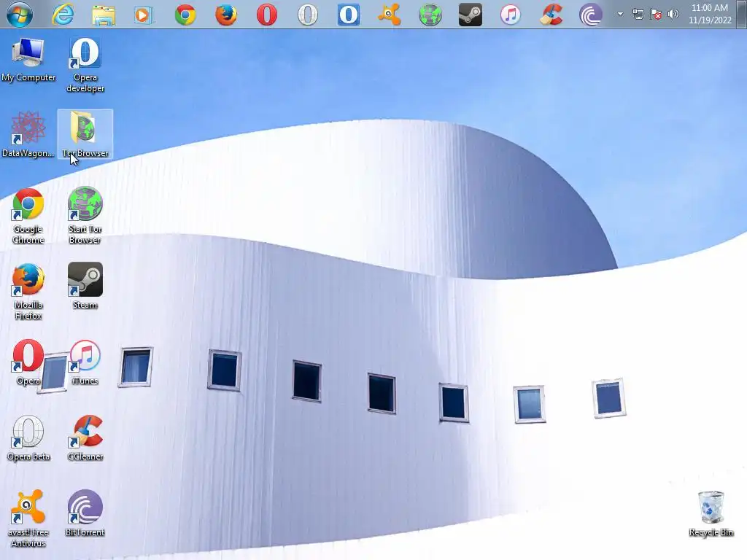Screen dimensions: 747x560
Task: Select Google Chrome desktop shortcut
Action: (28, 216)
